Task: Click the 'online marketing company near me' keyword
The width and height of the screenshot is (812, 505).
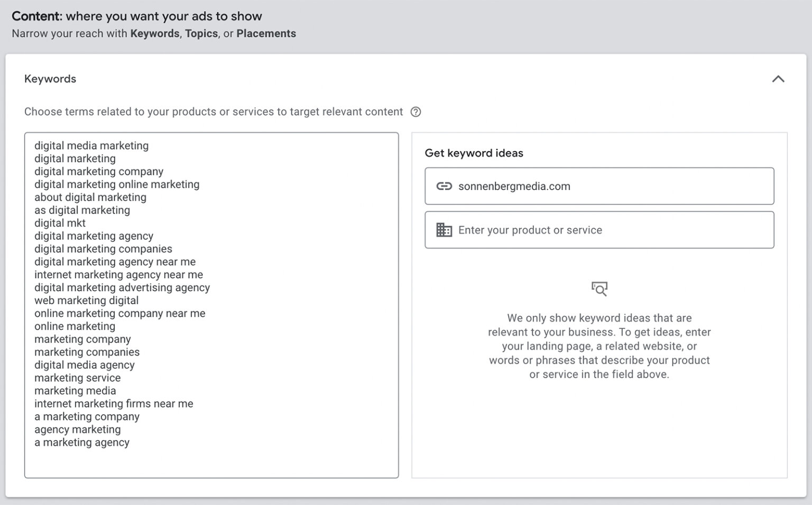Action: click(119, 313)
